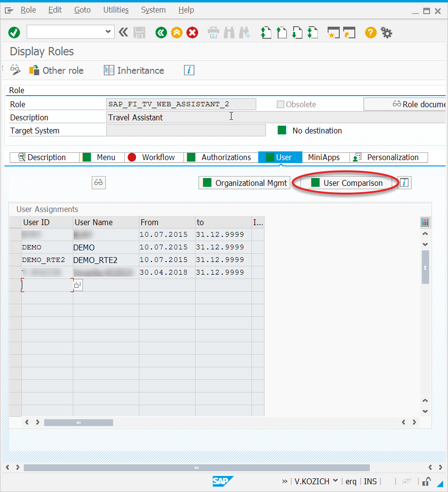
Task: Click the Role name field SAP_FI_TV_WEB_ASSISTANT_2
Action: pyautogui.click(x=181, y=104)
